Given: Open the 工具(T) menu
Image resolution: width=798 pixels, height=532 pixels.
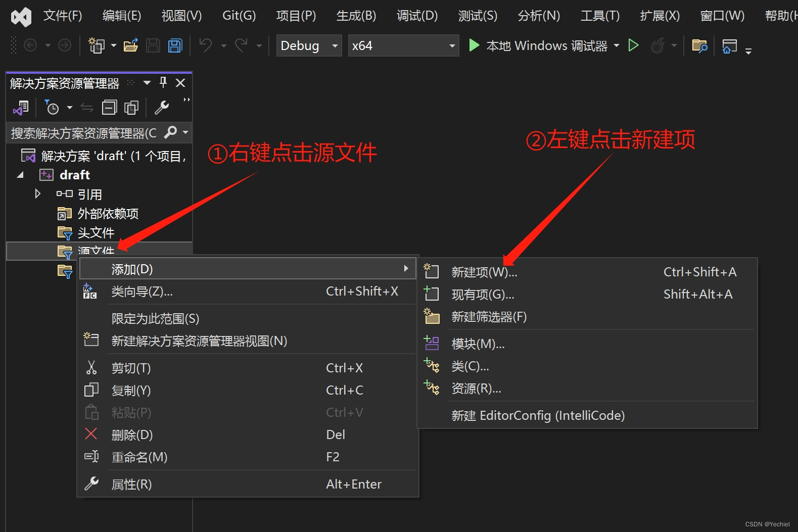Looking at the screenshot, I should [600, 16].
